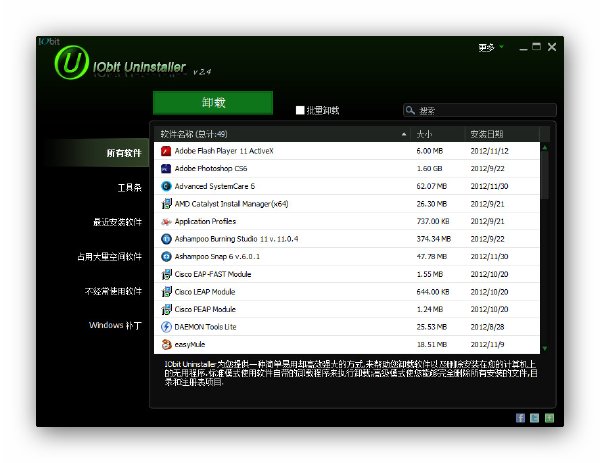Image resolution: width=600 pixels, height=463 pixels.
Task: Click the Cisco LEAP Module icon
Action: pyautogui.click(x=166, y=292)
